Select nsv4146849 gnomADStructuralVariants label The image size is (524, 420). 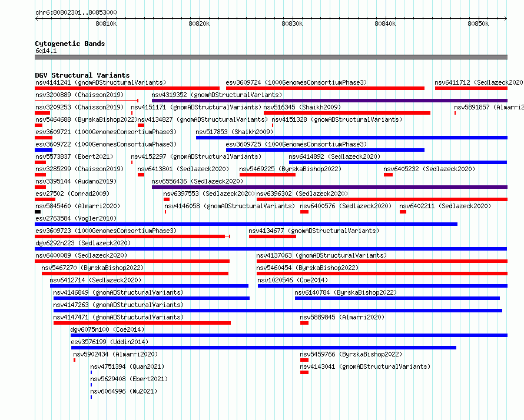tap(118, 292)
